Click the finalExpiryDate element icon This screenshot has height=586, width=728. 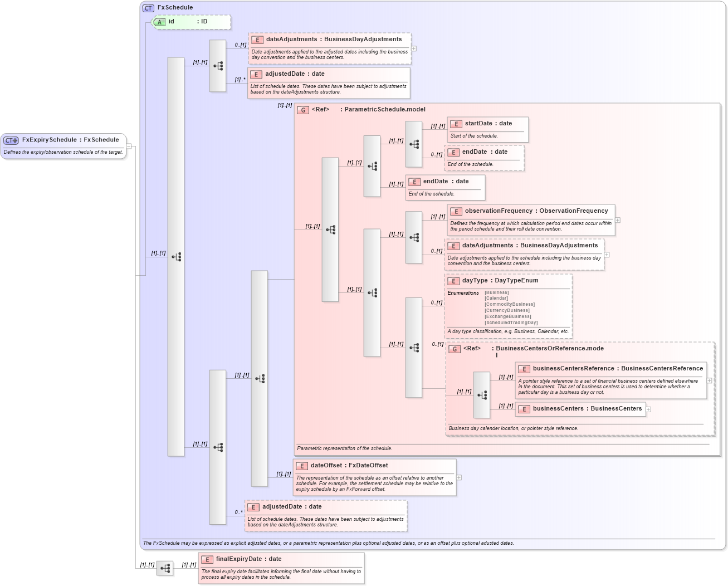[x=208, y=559]
